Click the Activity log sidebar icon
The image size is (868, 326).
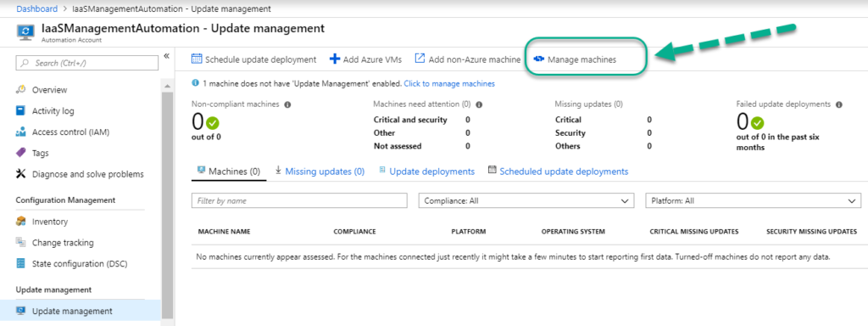pyautogui.click(x=21, y=111)
